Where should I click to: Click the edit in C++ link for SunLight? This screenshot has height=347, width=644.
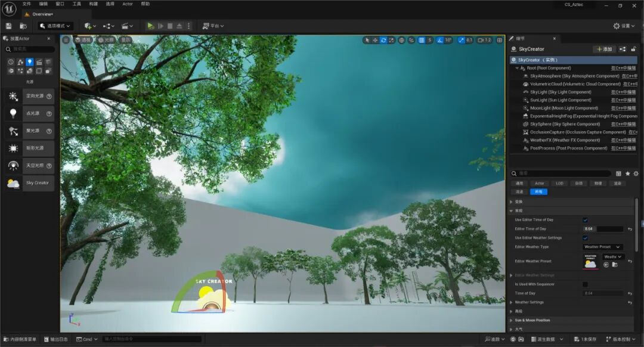click(623, 100)
